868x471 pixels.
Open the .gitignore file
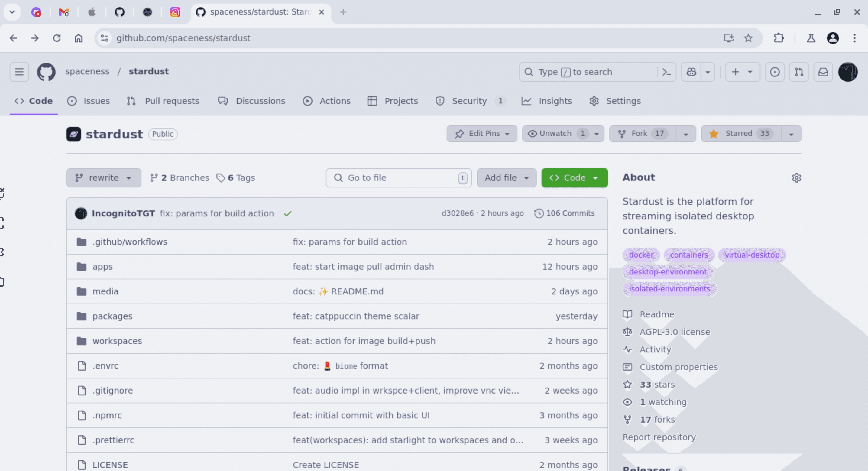click(x=112, y=390)
